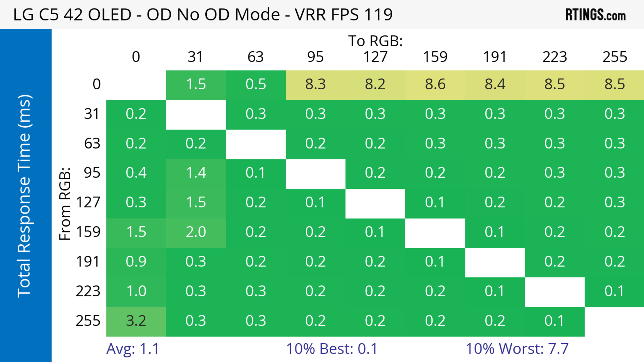This screenshot has width=644, height=362.
Task: Click the Total Response Time axis label
Action: click(24, 196)
